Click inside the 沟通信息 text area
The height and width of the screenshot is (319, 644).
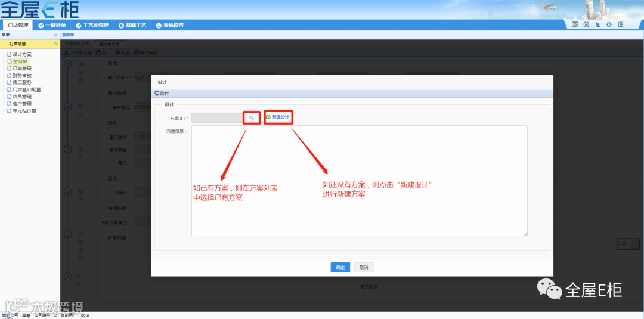[x=360, y=181]
